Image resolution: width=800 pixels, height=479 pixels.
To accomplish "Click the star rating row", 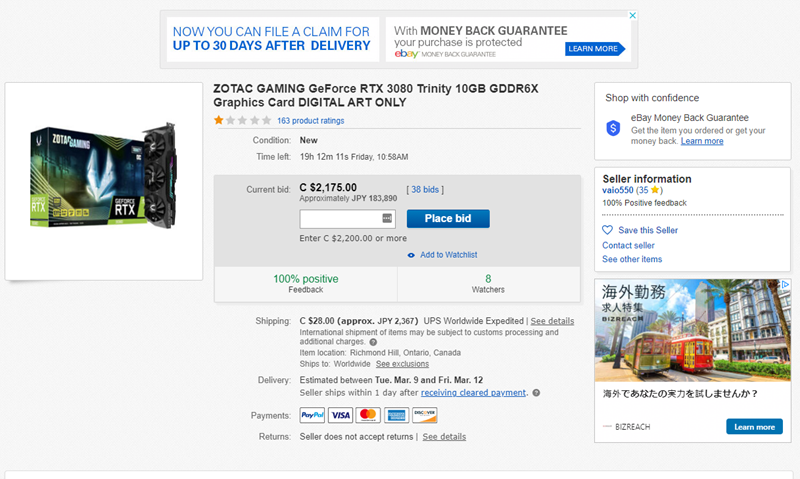I will [242, 120].
